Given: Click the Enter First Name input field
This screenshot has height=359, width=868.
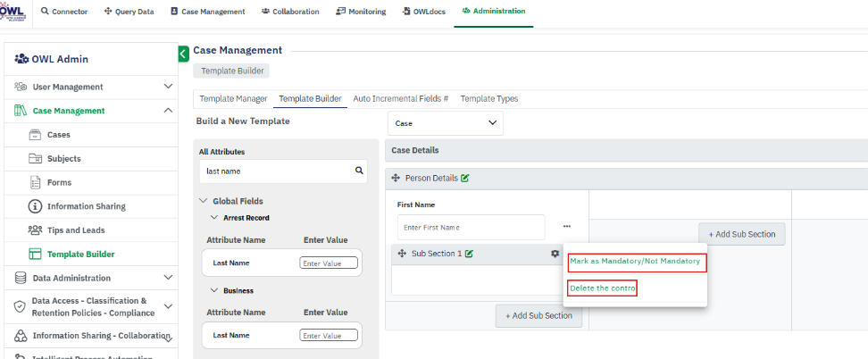Looking at the screenshot, I should point(470,227).
